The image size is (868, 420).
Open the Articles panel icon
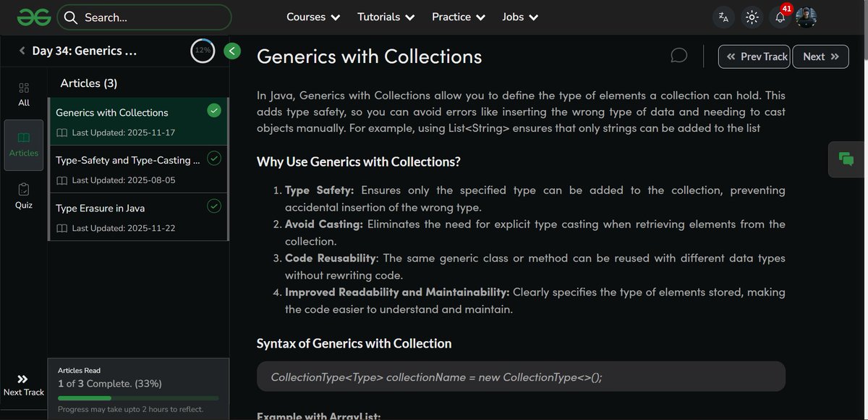pyautogui.click(x=23, y=143)
